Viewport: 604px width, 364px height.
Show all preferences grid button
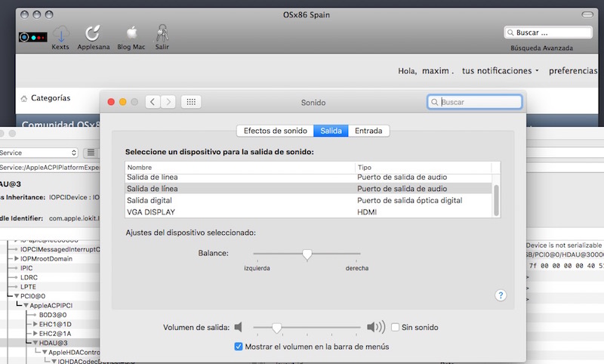191,102
